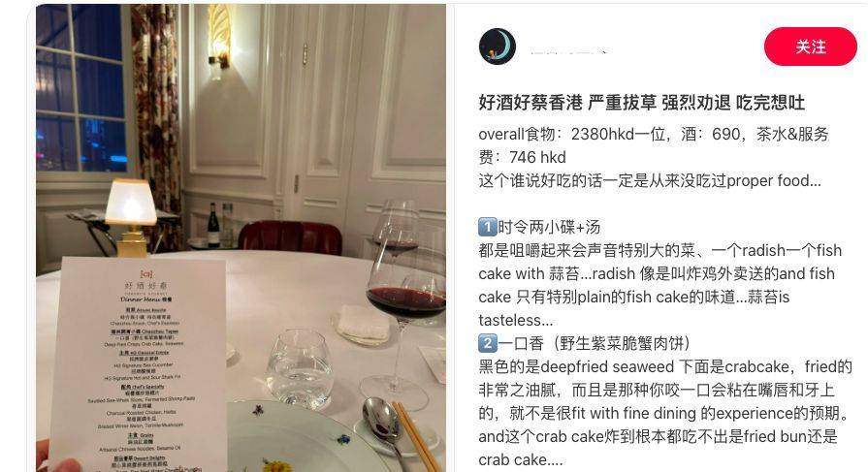Click the red leather chair in the photo
This screenshot has width=868, height=472.
pos(290,237)
